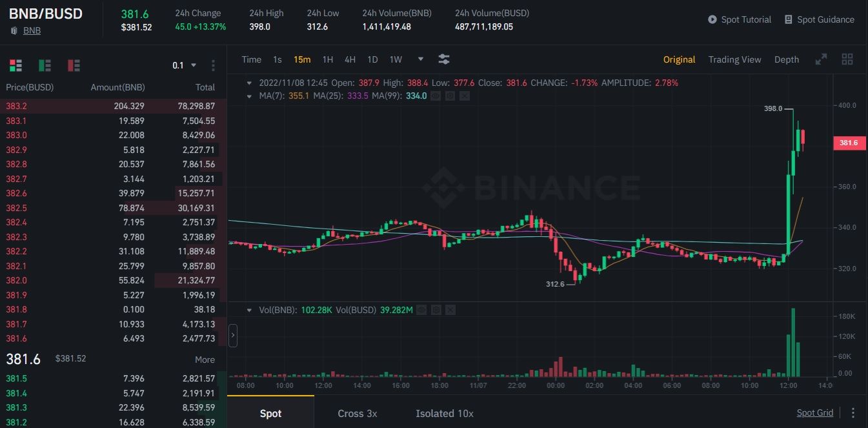Remove the Vol indicator with X icon

click(x=450, y=310)
